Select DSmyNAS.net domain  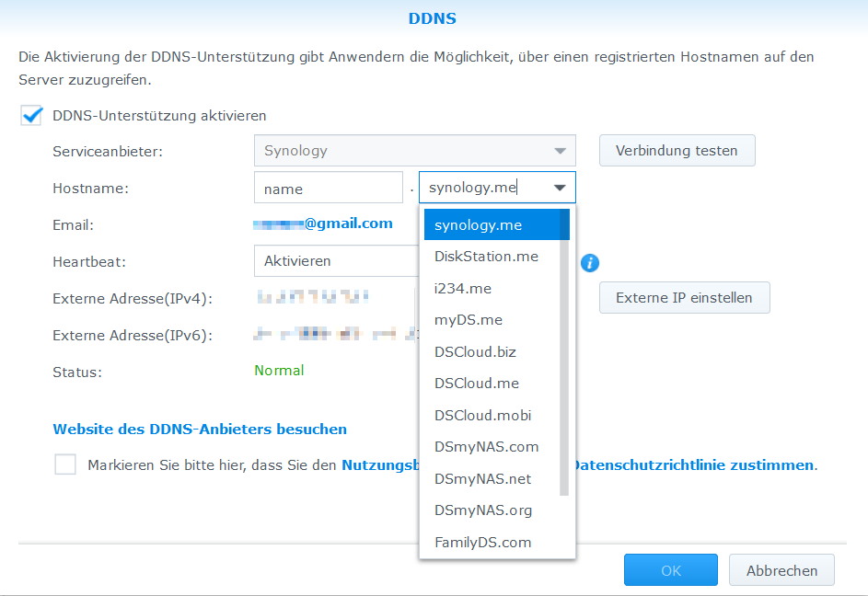(492, 478)
